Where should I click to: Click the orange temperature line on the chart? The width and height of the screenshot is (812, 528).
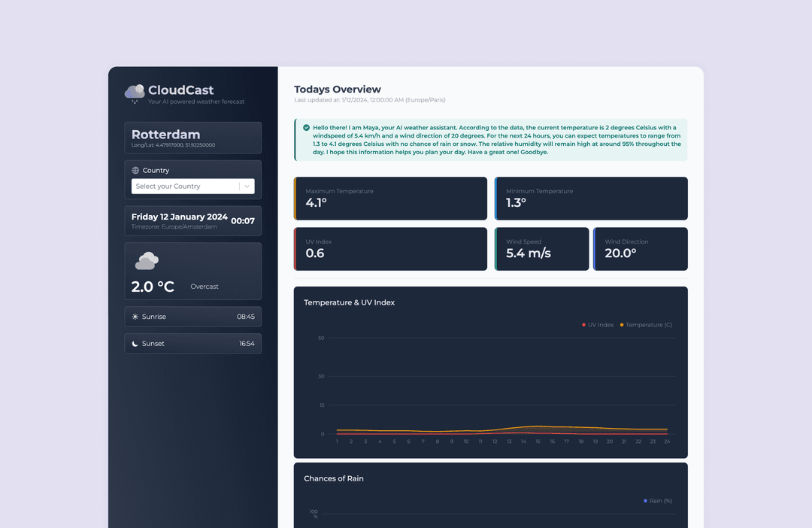point(538,426)
